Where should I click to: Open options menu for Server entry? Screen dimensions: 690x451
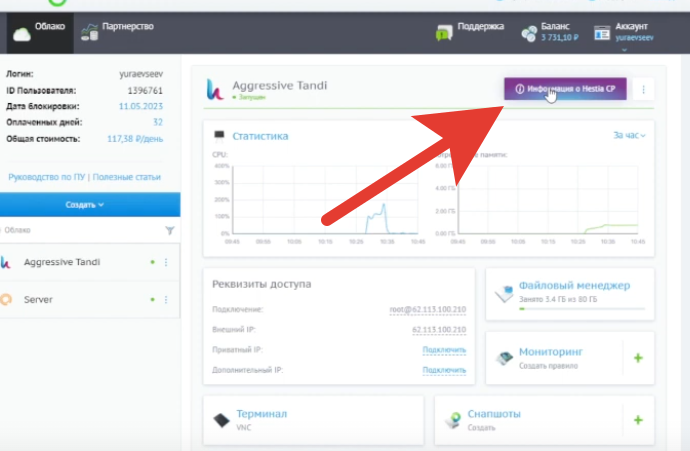pos(166,299)
